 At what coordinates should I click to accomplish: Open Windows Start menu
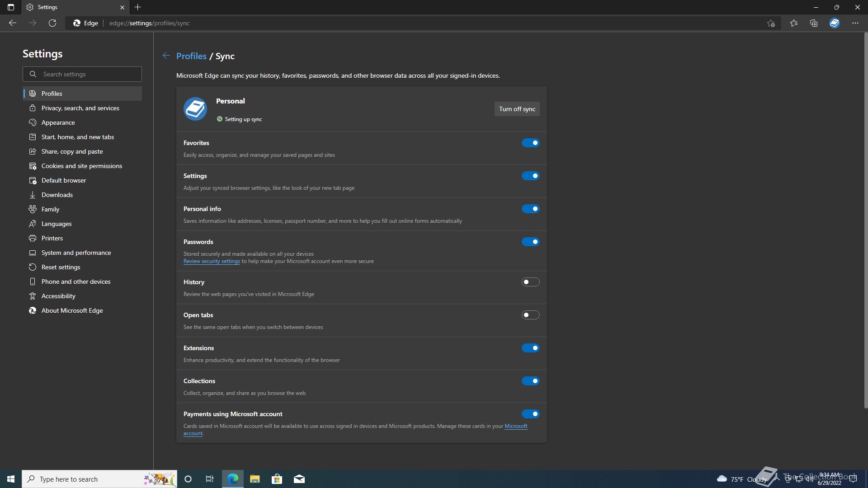tap(11, 479)
